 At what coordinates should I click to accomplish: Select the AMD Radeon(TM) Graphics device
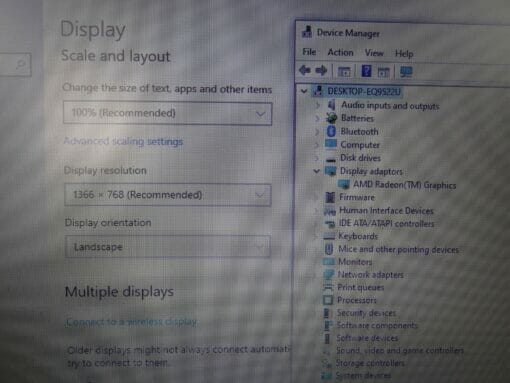[404, 185]
